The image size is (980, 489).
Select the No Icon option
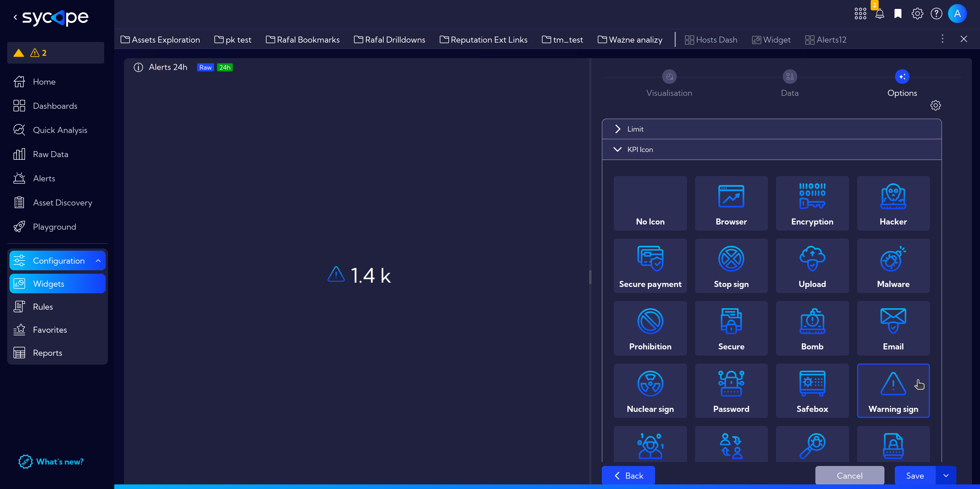(x=650, y=203)
